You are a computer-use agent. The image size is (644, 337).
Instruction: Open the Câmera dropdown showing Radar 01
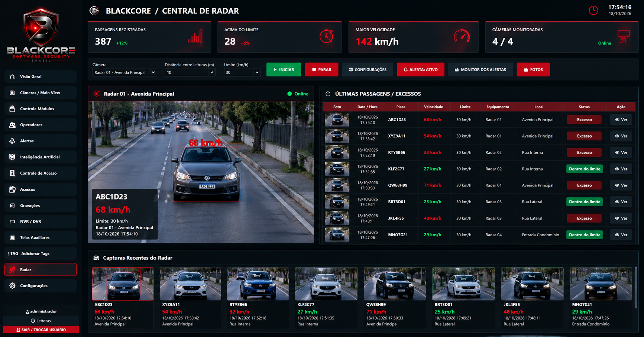pos(124,72)
